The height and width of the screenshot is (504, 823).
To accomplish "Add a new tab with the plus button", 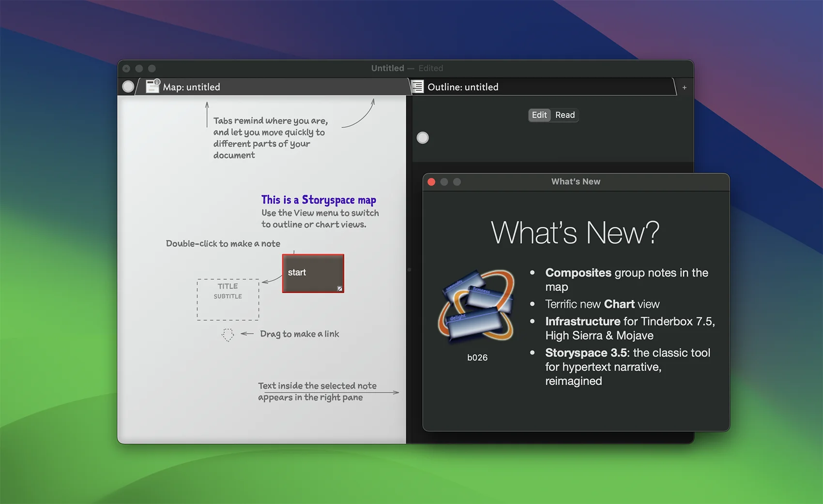I will pyautogui.click(x=684, y=88).
